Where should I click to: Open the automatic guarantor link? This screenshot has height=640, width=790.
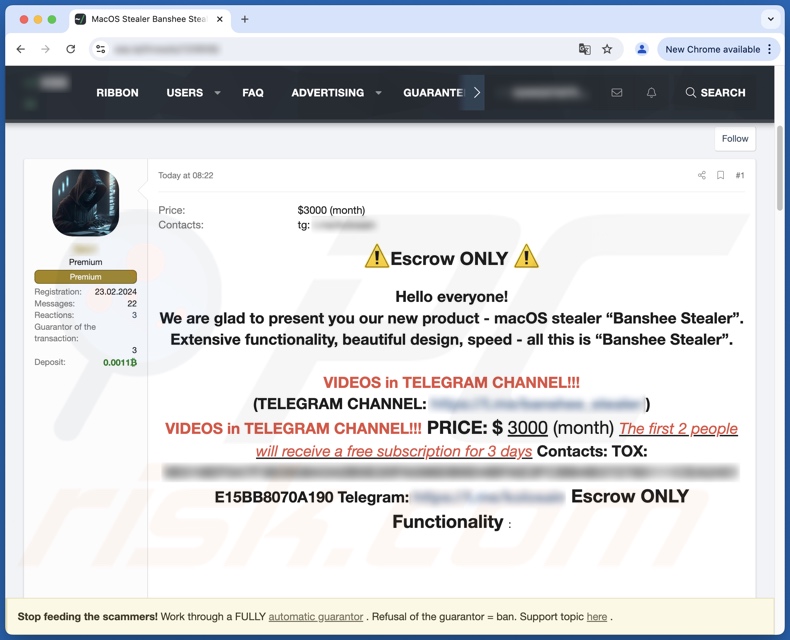tap(315, 616)
